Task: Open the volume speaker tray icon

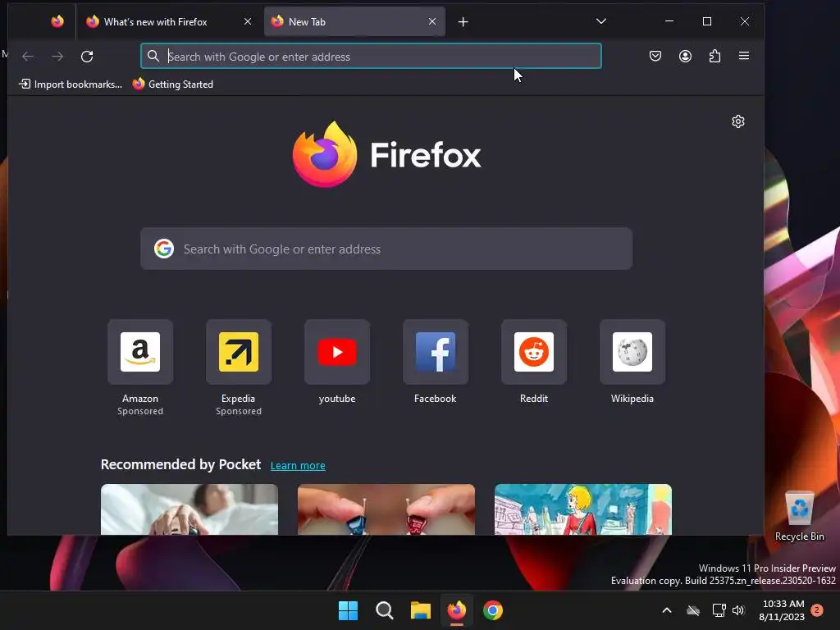Action: 739,610
